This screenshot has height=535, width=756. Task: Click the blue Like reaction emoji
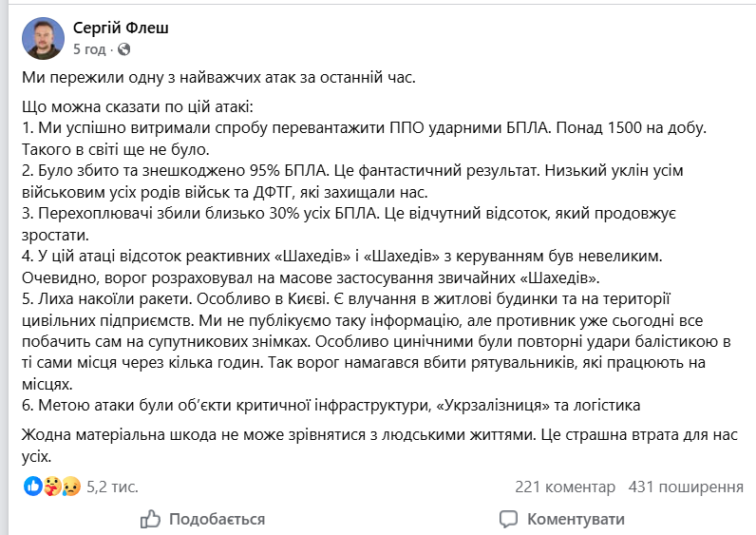pos(33,487)
